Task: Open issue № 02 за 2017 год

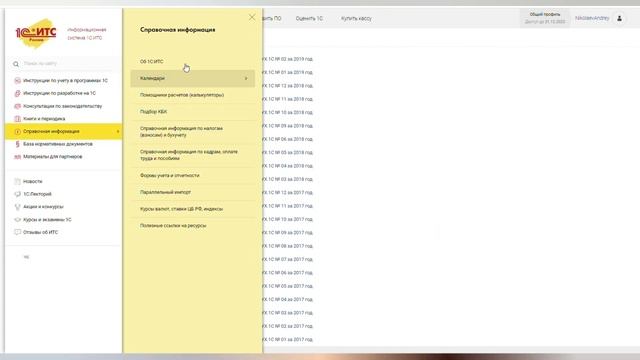Action: pos(288,326)
